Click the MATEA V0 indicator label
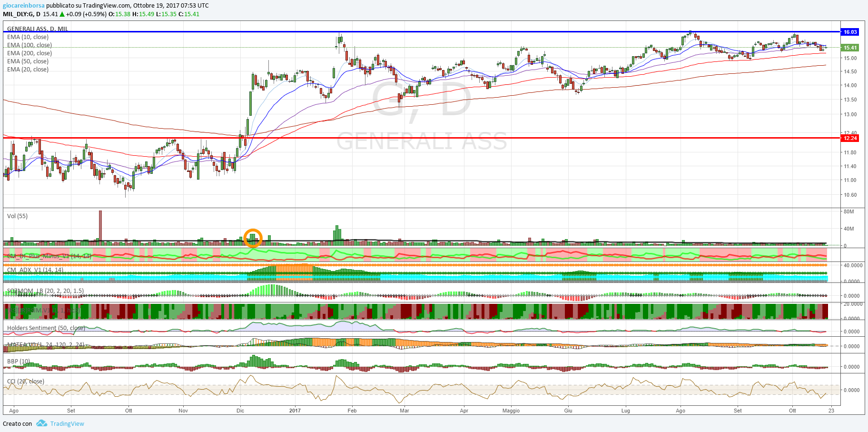Viewport: 868px width, 432px height. 46,345
